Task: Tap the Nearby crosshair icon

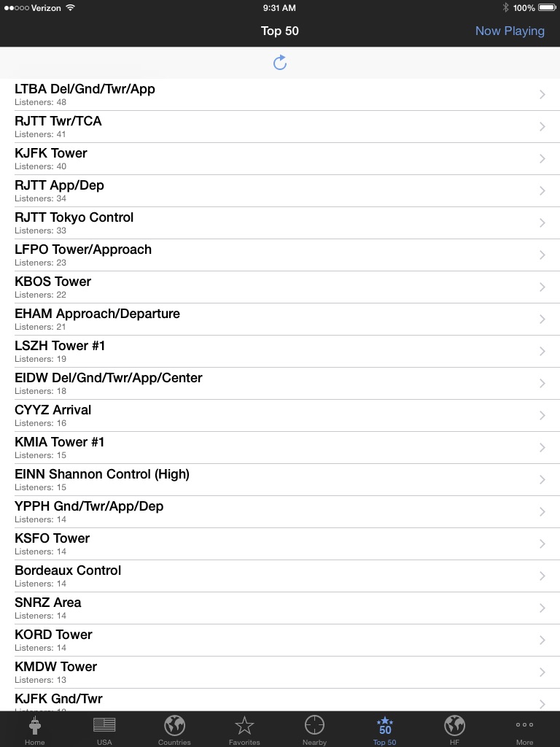Action: tap(314, 725)
